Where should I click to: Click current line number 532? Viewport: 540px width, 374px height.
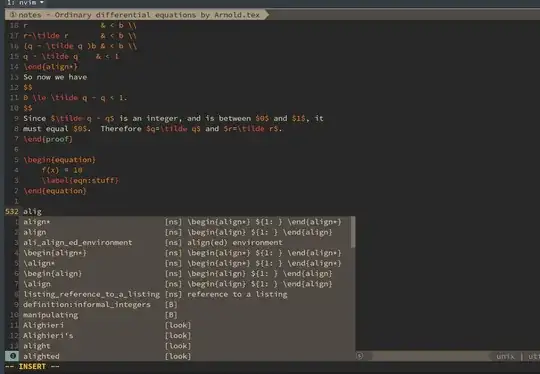click(12, 211)
